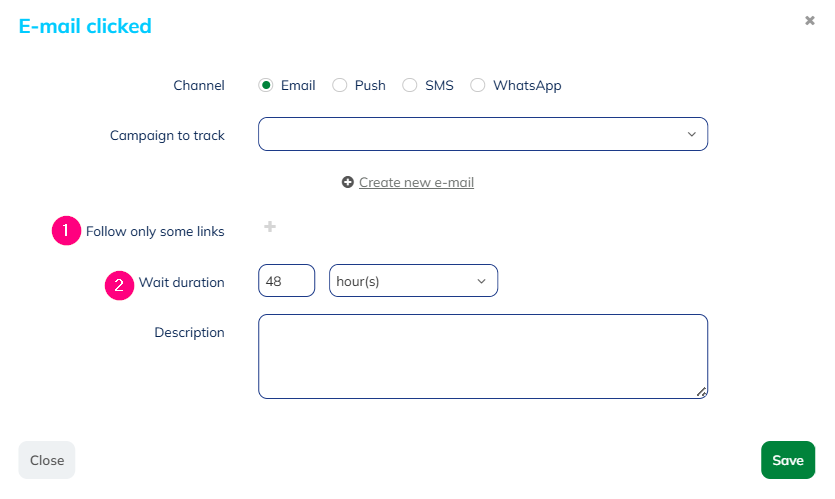Image resolution: width=835 pixels, height=499 pixels.
Task: Click the plus-circle icon beside Create new e-mail
Action: tap(348, 182)
